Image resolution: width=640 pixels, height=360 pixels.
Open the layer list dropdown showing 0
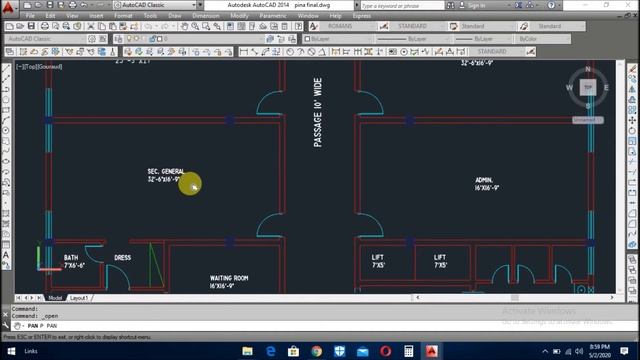(x=194, y=39)
